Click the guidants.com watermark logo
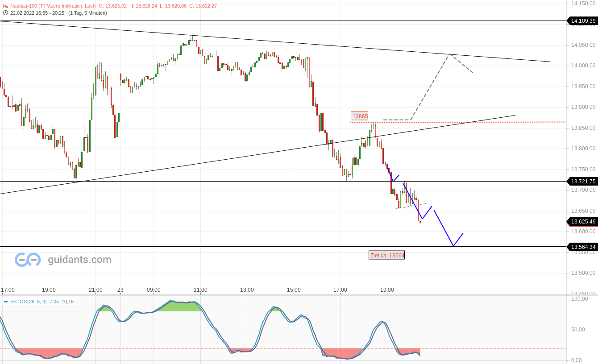Viewport: 598px width, 364px height. pyautogui.click(x=27, y=259)
